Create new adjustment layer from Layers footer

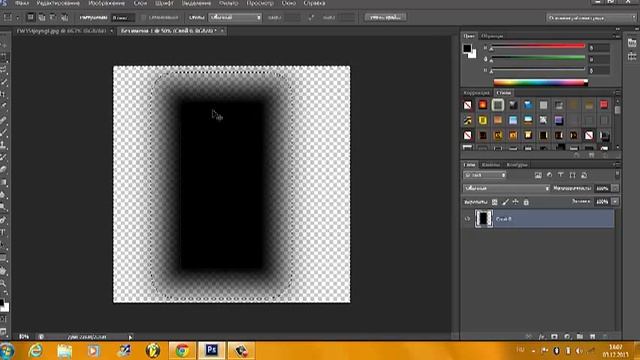(x=567, y=337)
